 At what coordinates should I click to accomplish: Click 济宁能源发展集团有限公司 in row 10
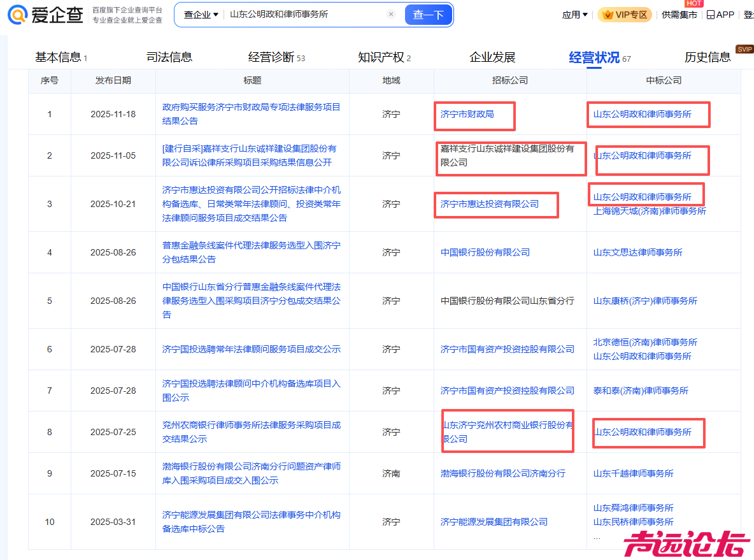click(x=494, y=522)
